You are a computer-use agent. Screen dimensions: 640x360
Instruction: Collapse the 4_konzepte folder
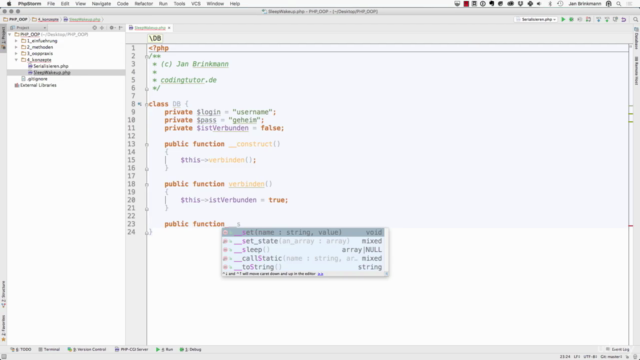tap(16, 60)
